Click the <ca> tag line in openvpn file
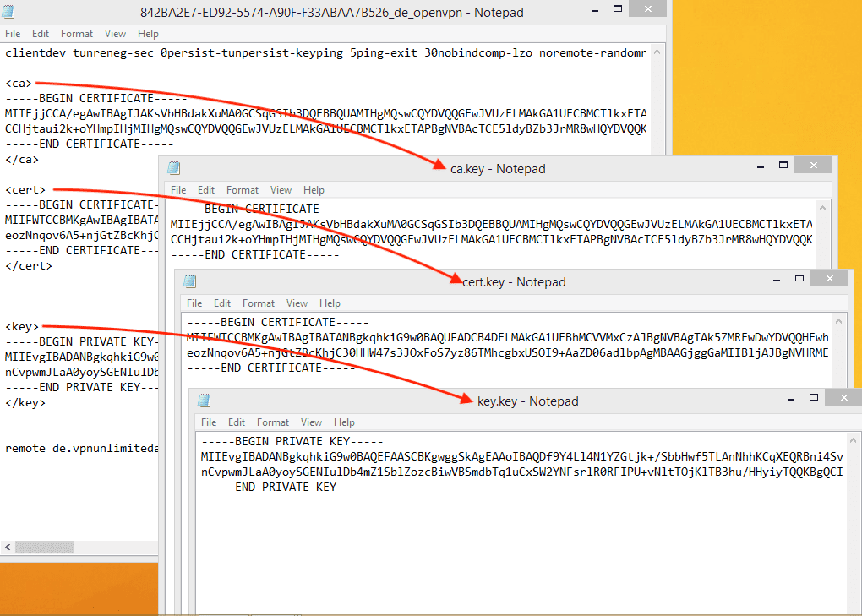The image size is (862, 616). (x=19, y=84)
